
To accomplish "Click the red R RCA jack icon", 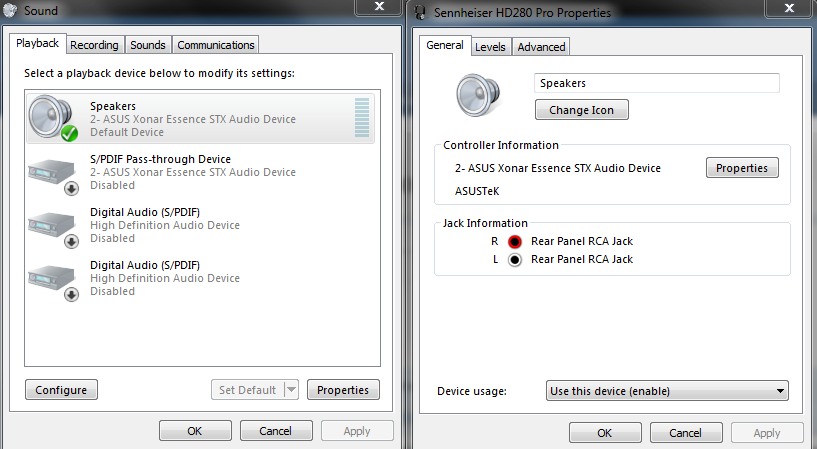I will [514, 242].
